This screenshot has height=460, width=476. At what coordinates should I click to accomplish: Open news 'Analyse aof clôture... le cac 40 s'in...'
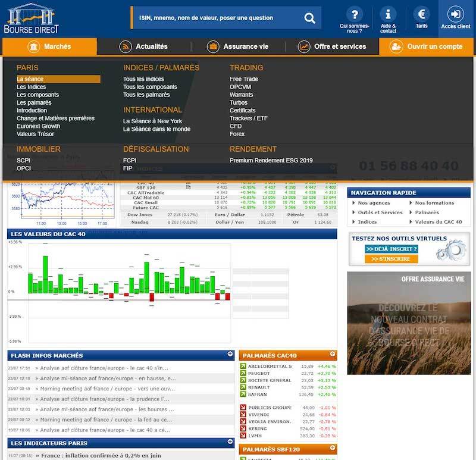104,368
